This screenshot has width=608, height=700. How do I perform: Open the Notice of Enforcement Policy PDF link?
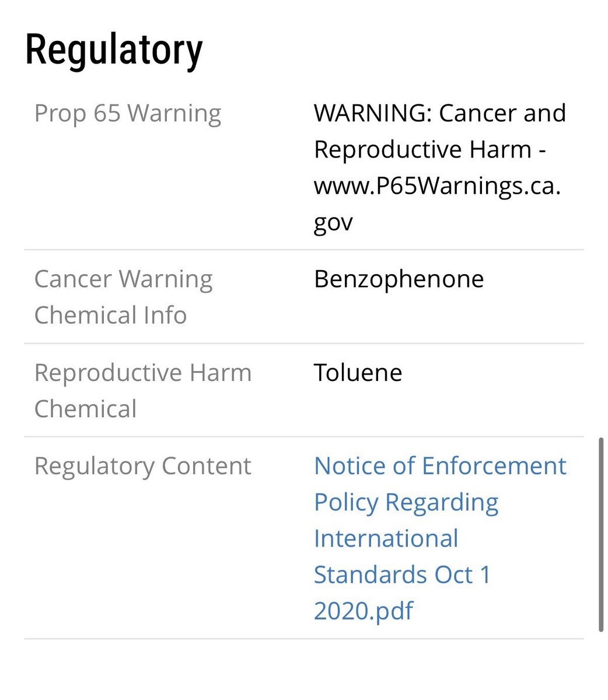tap(439, 538)
